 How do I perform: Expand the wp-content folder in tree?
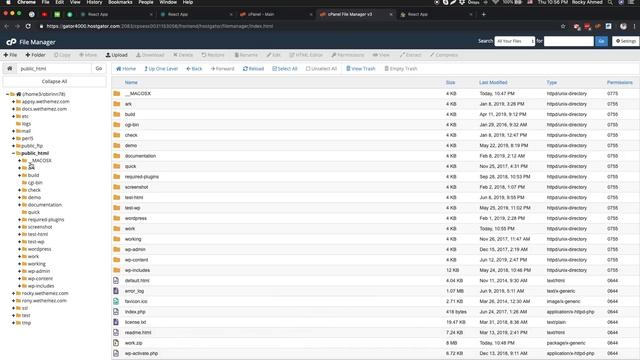(x=20, y=278)
